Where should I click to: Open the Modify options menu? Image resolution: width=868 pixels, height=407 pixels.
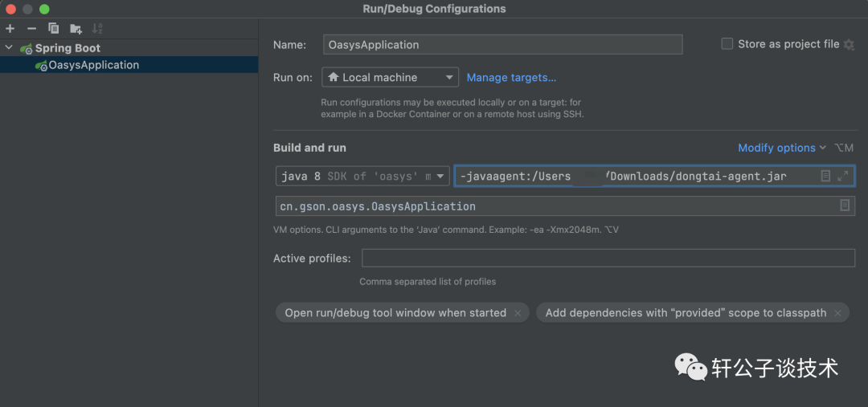tap(781, 148)
